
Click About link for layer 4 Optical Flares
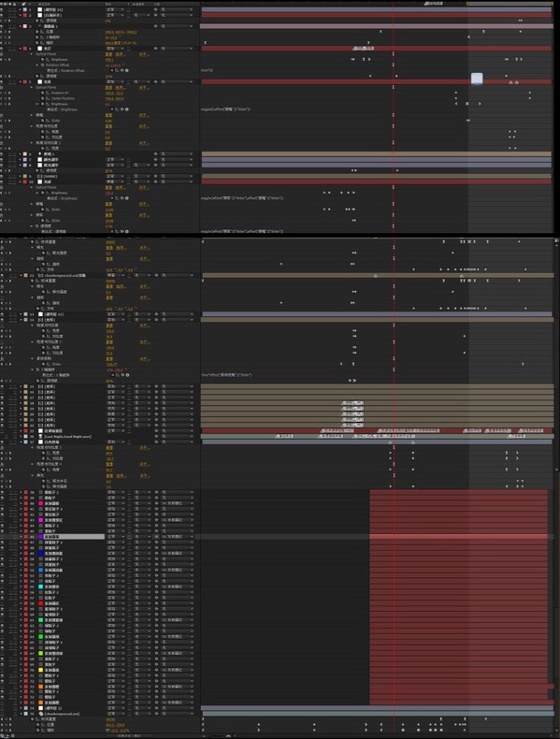pyautogui.click(x=143, y=54)
